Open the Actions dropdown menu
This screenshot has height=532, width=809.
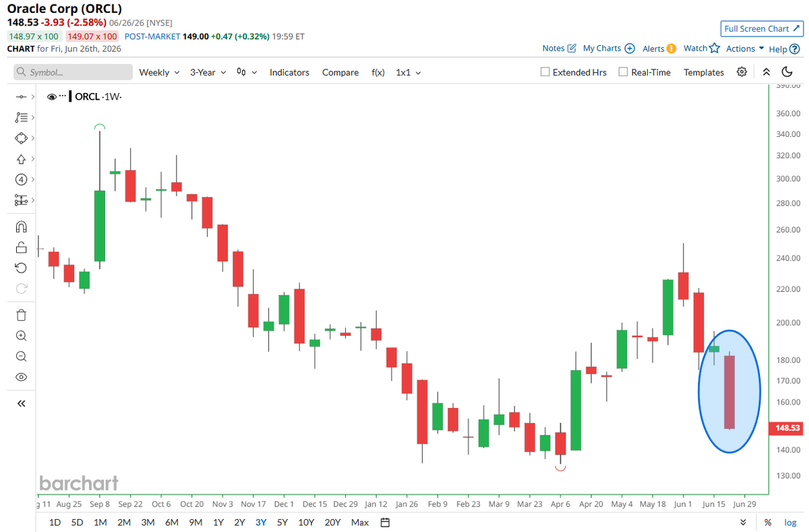(745, 49)
